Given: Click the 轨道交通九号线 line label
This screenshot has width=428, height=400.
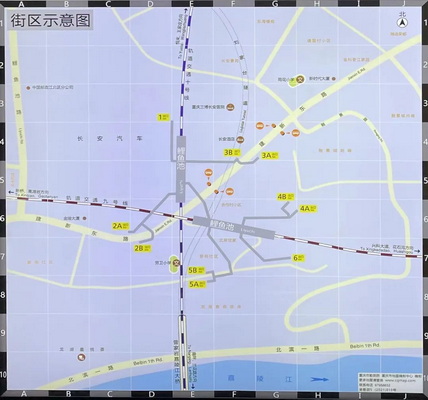Looking at the screenshot, I should pyautogui.click(x=97, y=200).
